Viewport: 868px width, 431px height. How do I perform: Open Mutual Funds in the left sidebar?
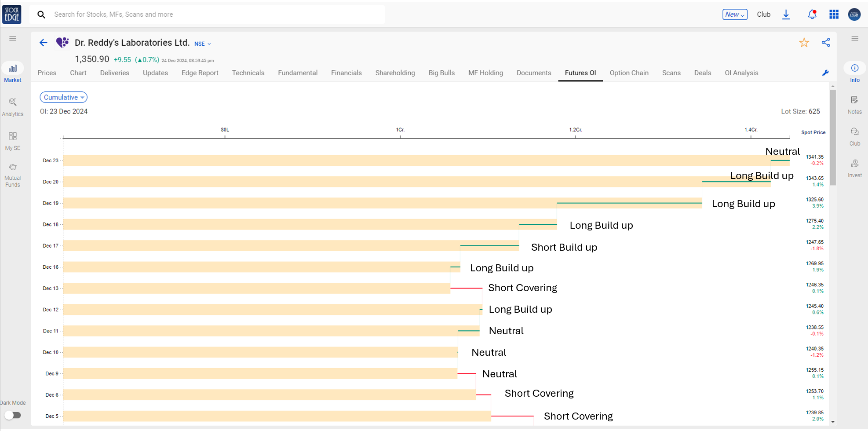point(13,175)
